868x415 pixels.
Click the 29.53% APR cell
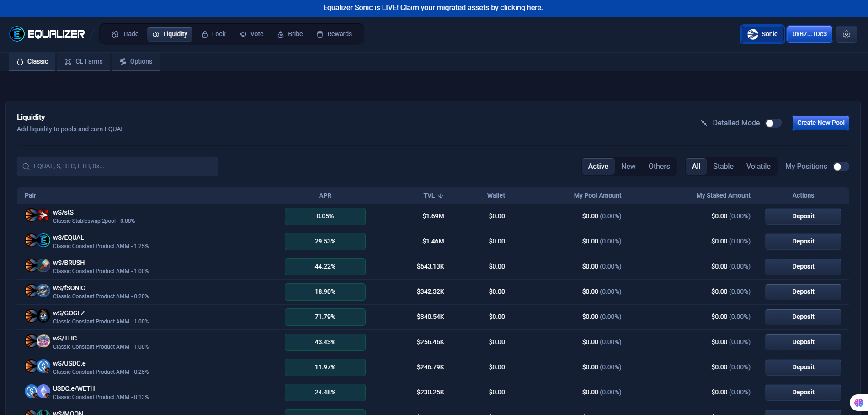coord(325,242)
